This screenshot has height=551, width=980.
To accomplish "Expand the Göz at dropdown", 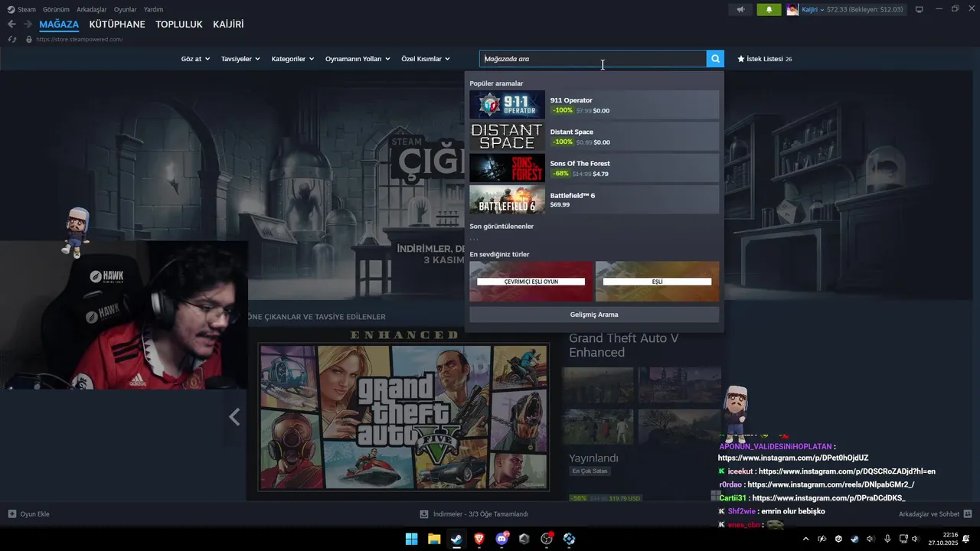I will coord(195,59).
